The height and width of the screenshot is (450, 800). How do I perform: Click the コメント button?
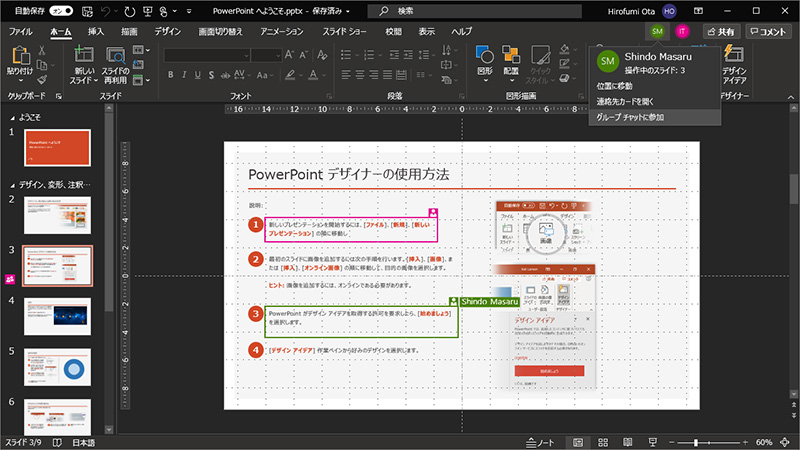coord(768,32)
